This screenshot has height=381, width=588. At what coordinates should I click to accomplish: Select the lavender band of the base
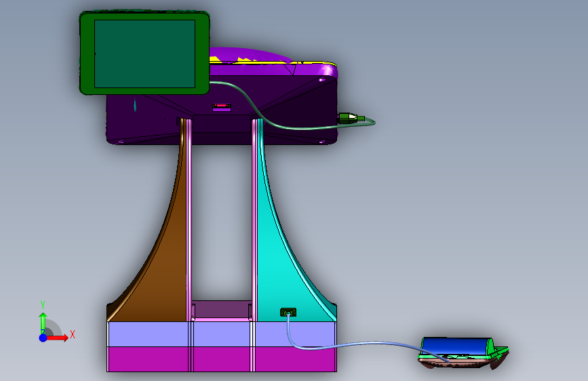(222, 334)
